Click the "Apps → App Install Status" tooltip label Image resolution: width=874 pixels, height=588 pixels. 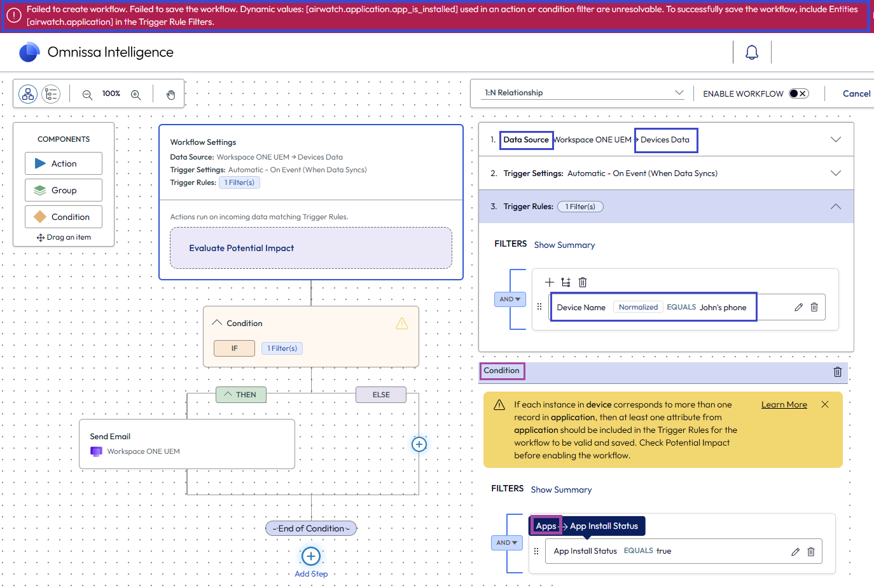(x=586, y=526)
